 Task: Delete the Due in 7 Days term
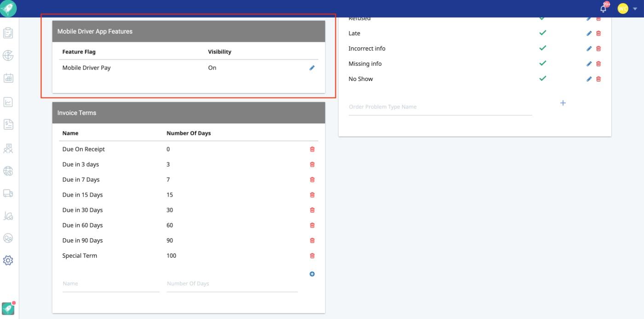(312, 180)
